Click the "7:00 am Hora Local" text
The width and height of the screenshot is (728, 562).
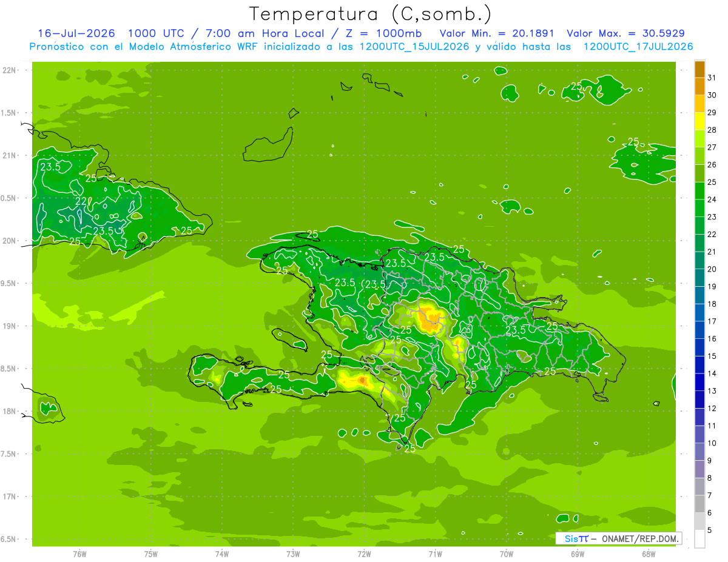pos(265,33)
